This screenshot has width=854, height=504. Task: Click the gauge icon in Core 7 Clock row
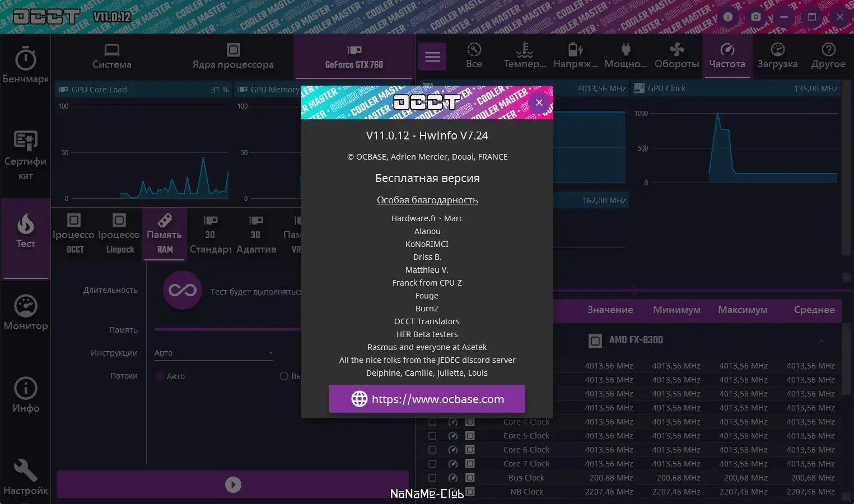point(453,464)
